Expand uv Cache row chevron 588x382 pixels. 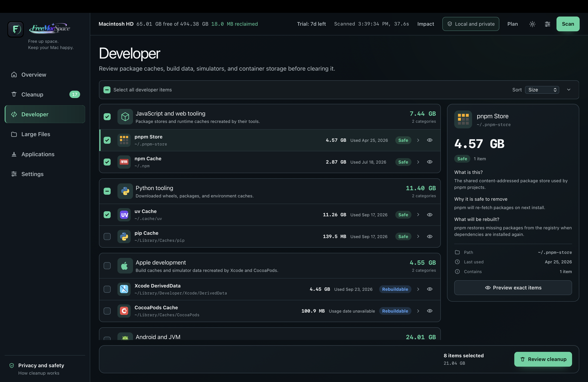(x=418, y=215)
